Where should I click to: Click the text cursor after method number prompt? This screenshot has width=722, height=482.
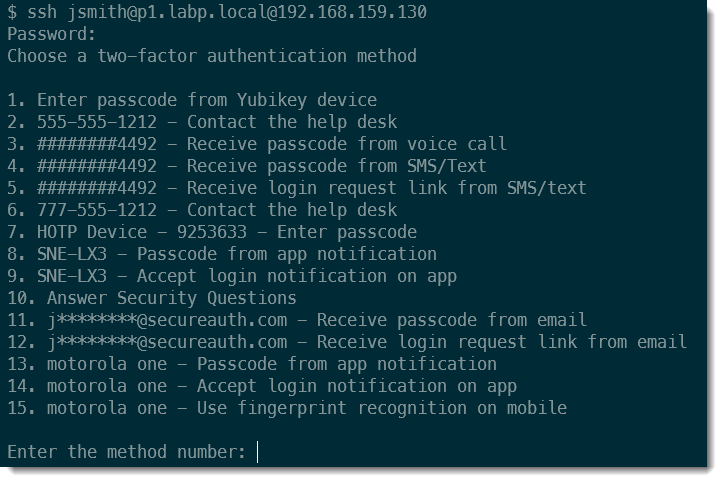click(257, 452)
